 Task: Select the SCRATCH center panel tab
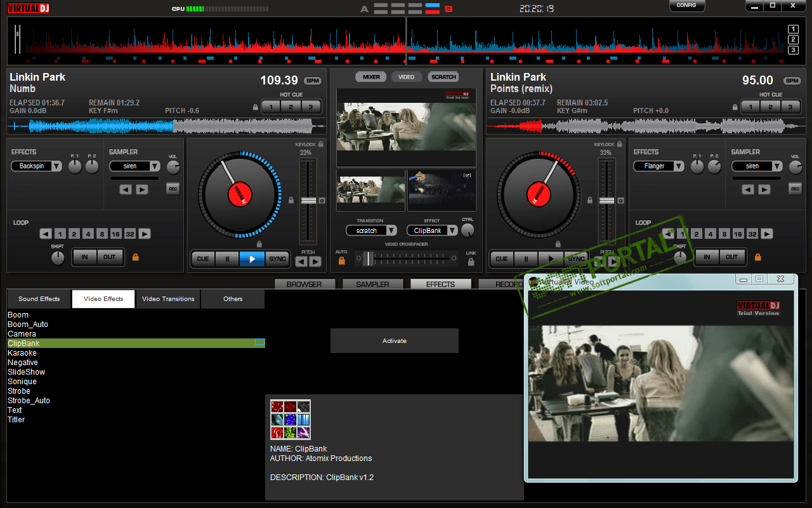click(443, 77)
